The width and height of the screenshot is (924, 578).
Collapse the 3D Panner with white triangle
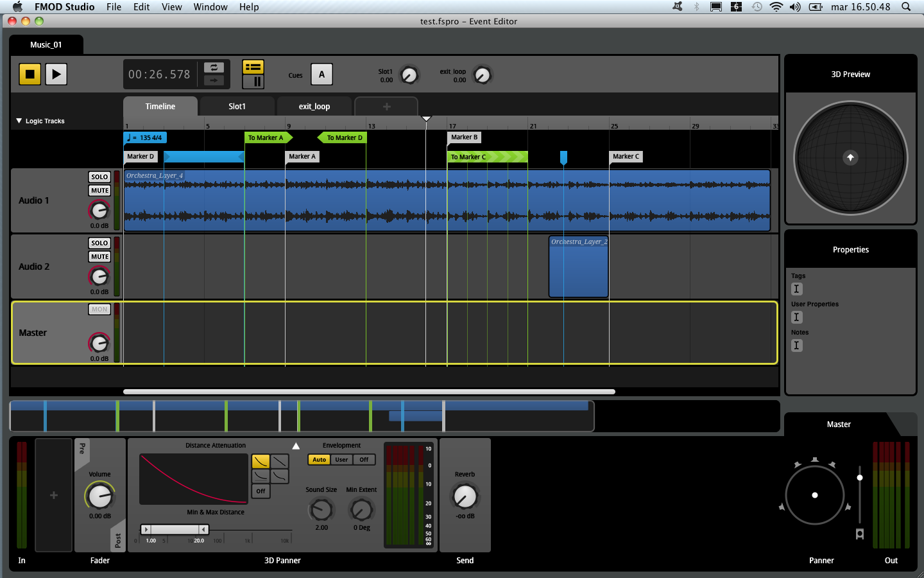[296, 446]
